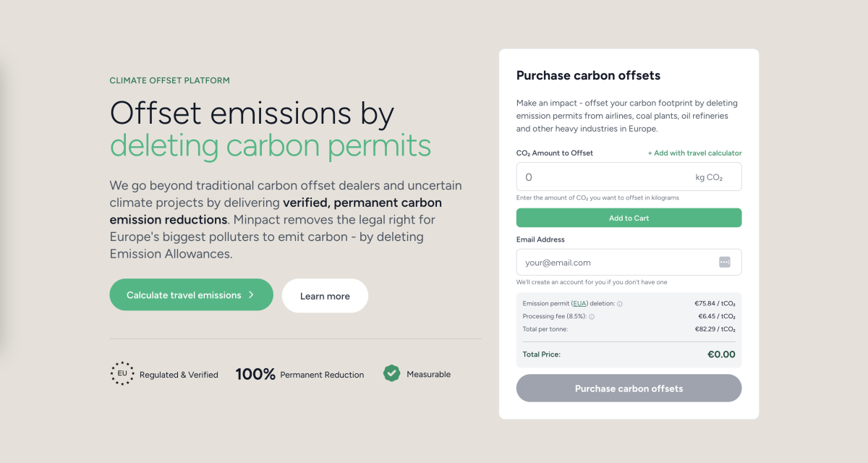Click the 100% Permanent Reduction label

pos(299,374)
